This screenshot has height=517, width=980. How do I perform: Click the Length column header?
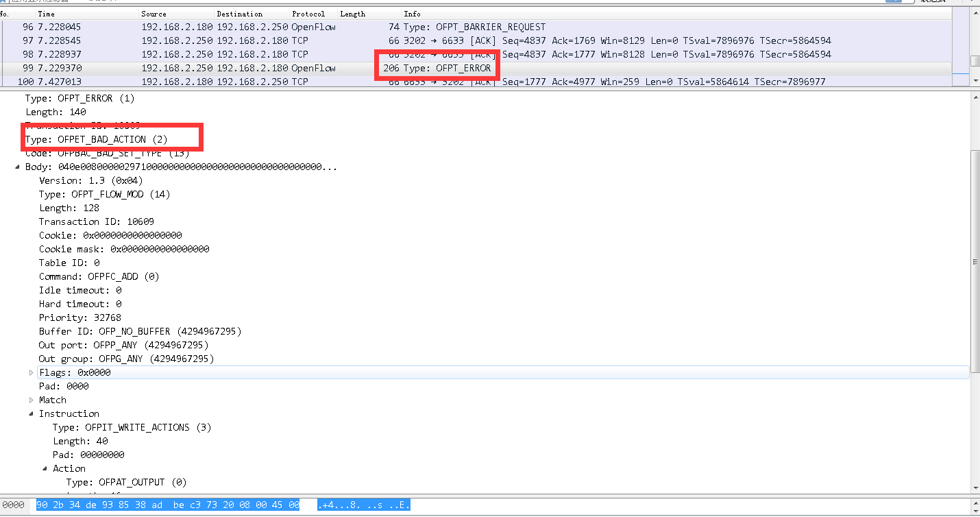tap(369, 14)
